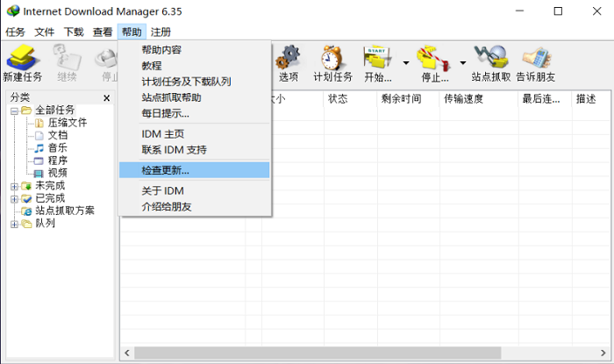The height and width of the screenshot is (364, 614).
Task: Expand the 未完成 tree node
Action: pyautogui.click(x=14, y=186)
